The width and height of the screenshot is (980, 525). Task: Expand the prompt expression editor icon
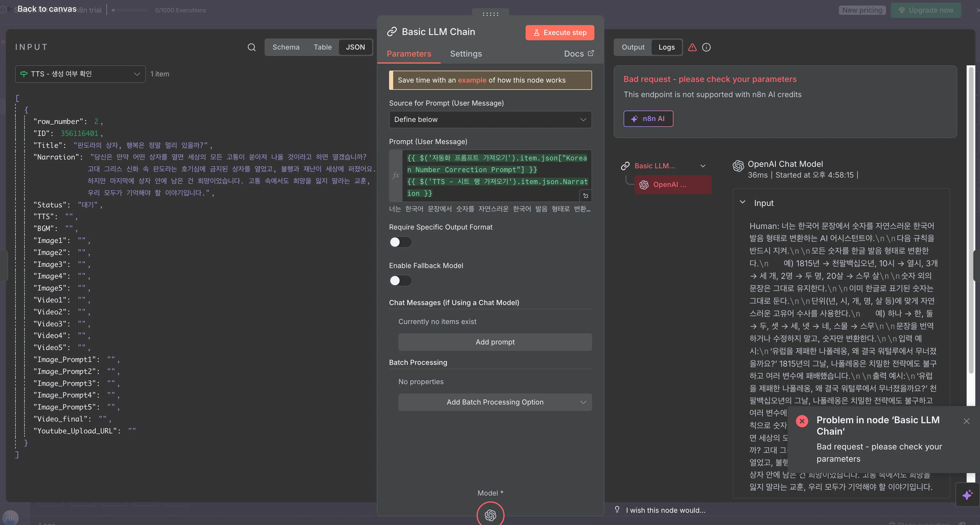pyautogui.click(x=585, y=195)
